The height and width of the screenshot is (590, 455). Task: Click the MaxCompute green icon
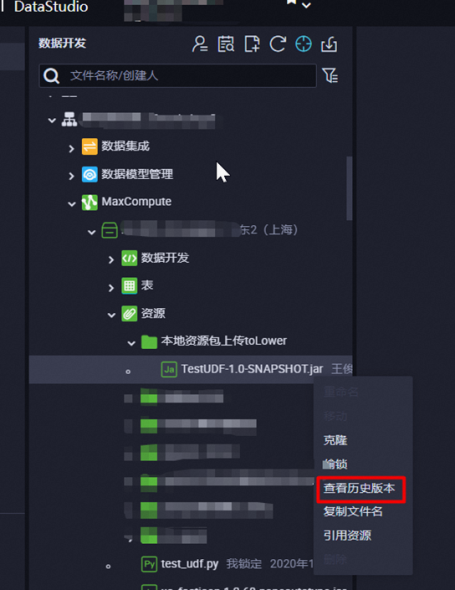(x=90, y=202)
